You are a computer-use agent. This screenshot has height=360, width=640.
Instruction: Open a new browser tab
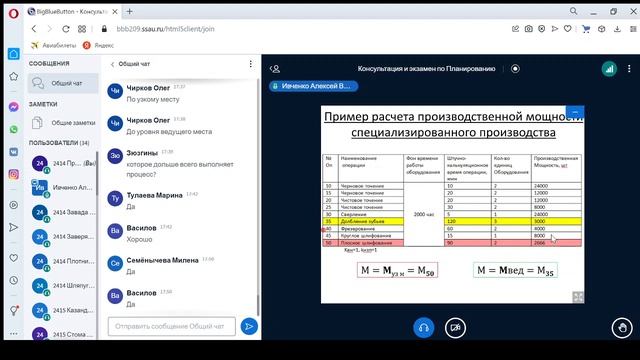pos(129,11)
